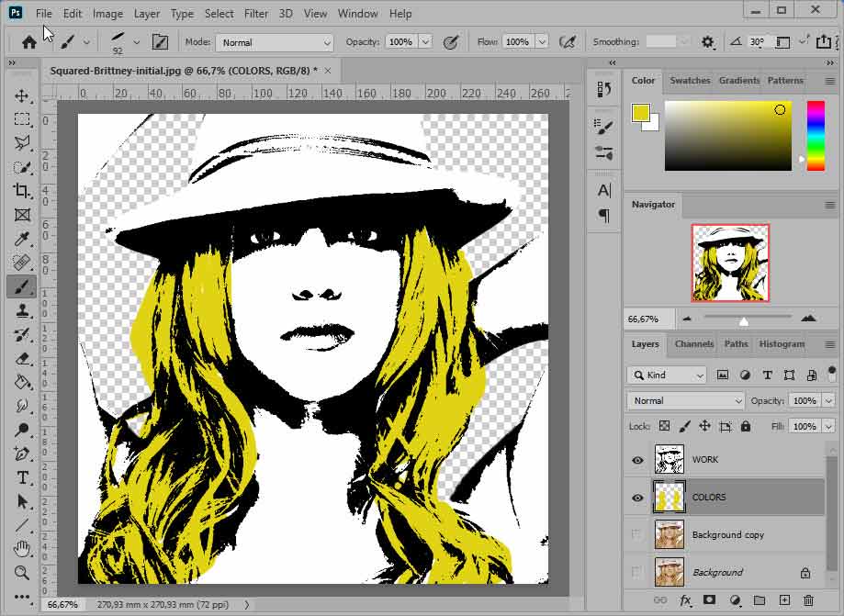Select the Rectangular Marquee tool

[x=21, y=119]
